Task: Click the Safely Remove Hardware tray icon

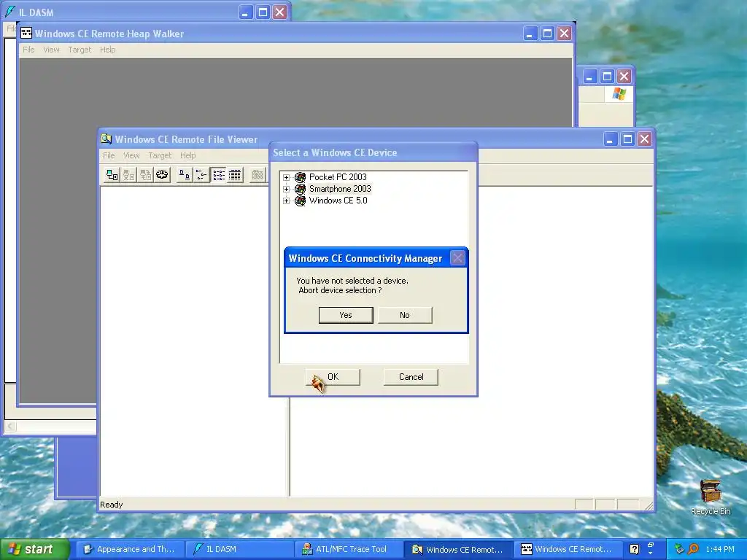Action: pyautogui.click(x=679, y=549)
